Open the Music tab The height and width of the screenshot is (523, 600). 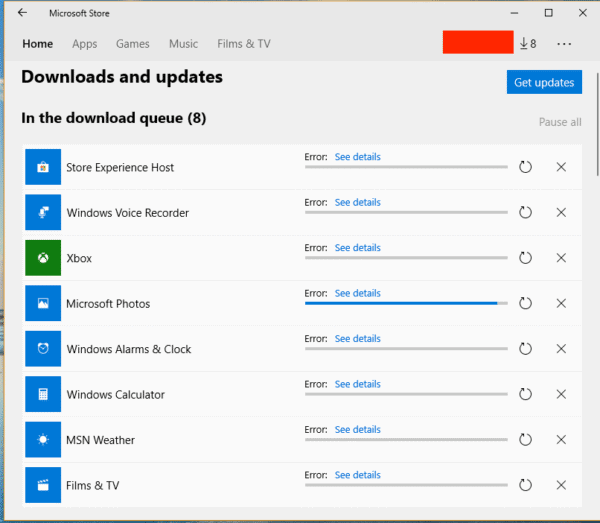tap(183, 44)
